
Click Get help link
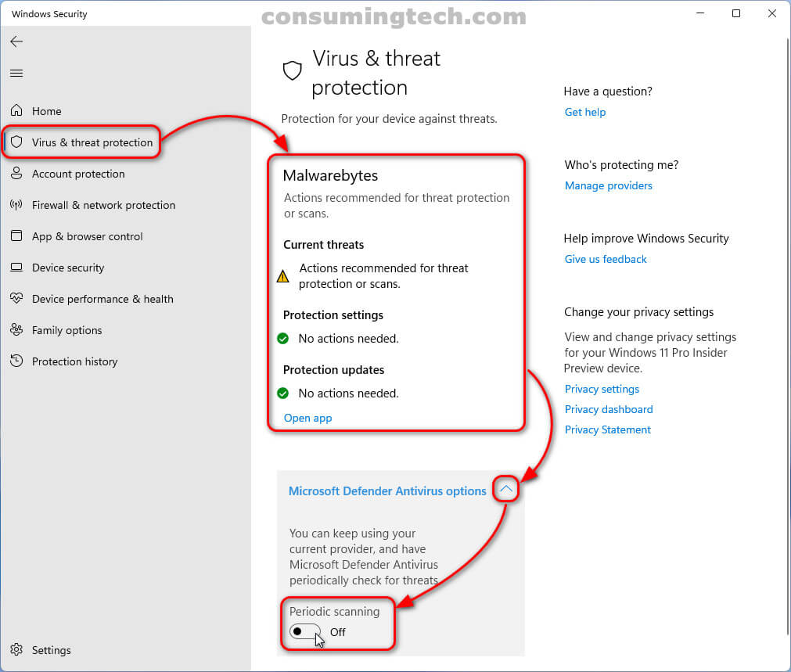(585, 112)
